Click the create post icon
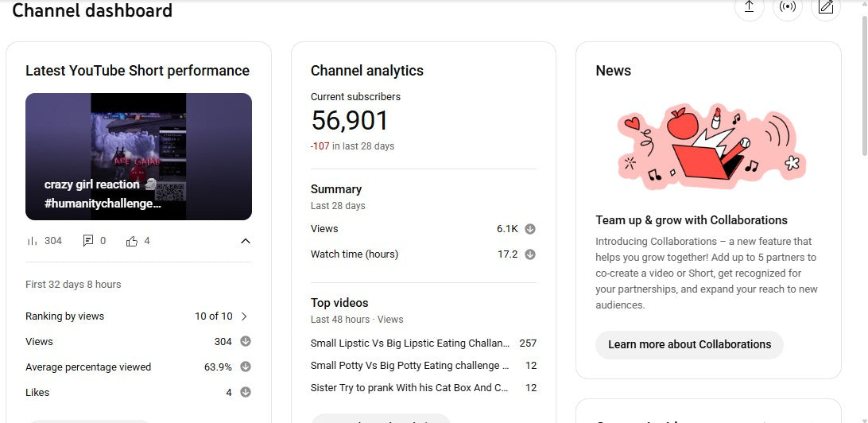 pyautogui.click(x=825, y=7)
